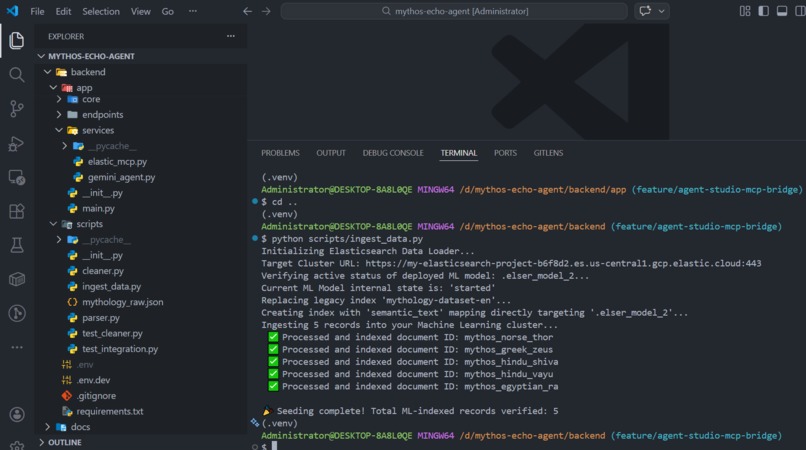Open test_cleaner.py file

[112, 333]
